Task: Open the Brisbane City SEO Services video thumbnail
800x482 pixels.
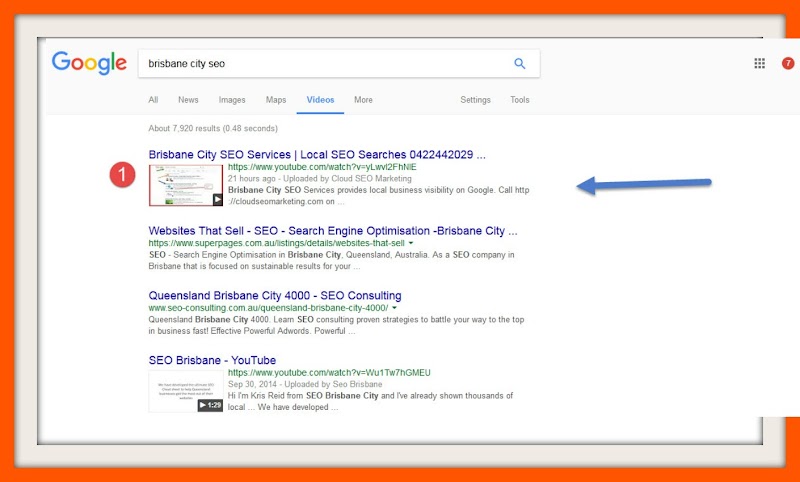Action: pos(186,185)
